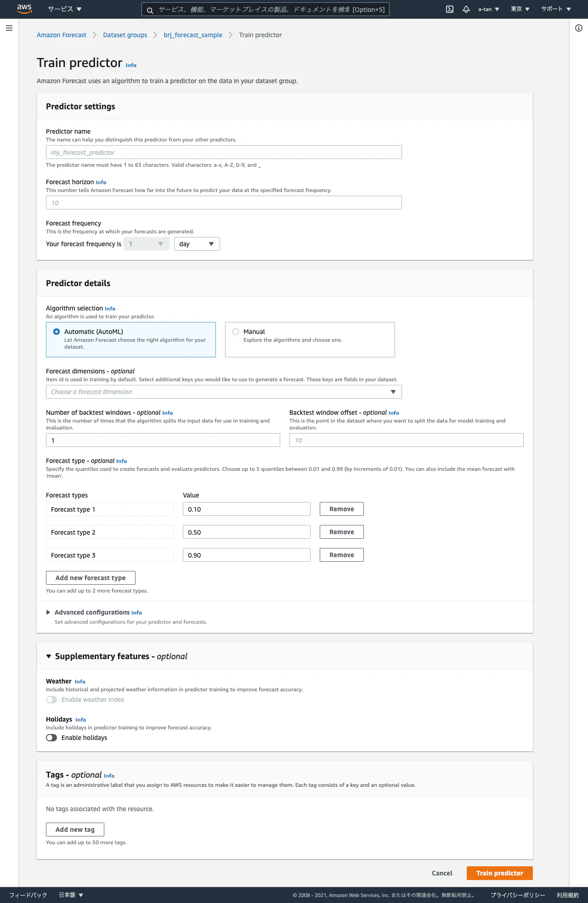Open the forecast frequency number dropdown
Screen dimensions: 588x903
pos(147,244)
